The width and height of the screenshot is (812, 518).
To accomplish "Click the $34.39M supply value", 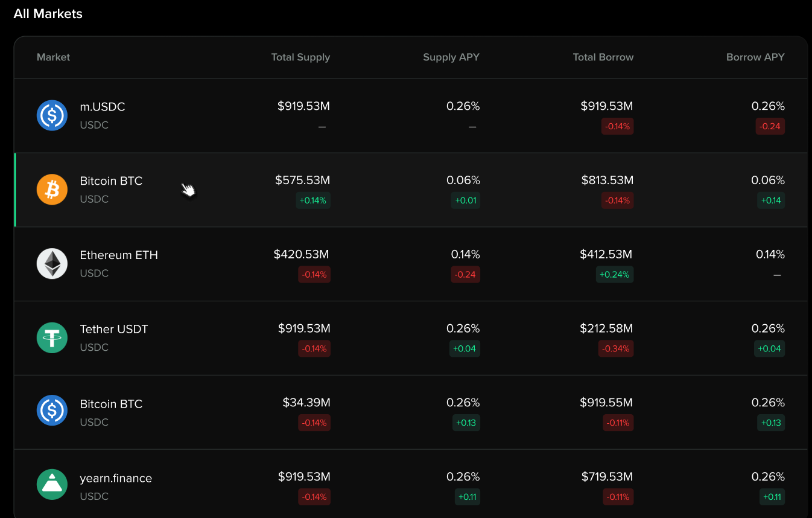I will pyautogui.click(x=306, y=403).
